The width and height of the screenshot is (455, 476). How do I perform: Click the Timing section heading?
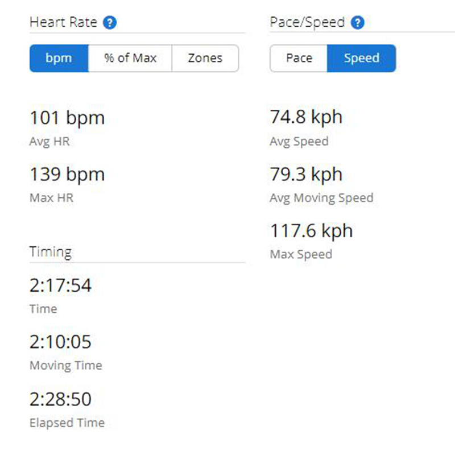pyautogui.click(x=51, y=252)
